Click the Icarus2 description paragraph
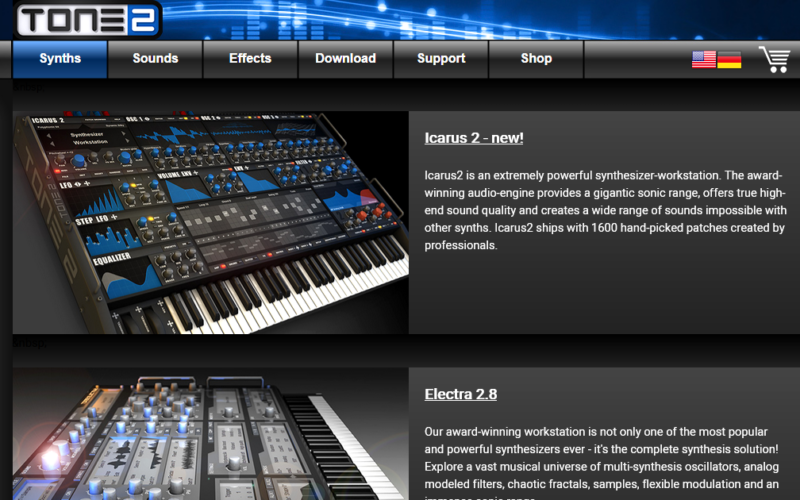Image resolution: width=800 pixels, height=500 pixels. [604, 210]
